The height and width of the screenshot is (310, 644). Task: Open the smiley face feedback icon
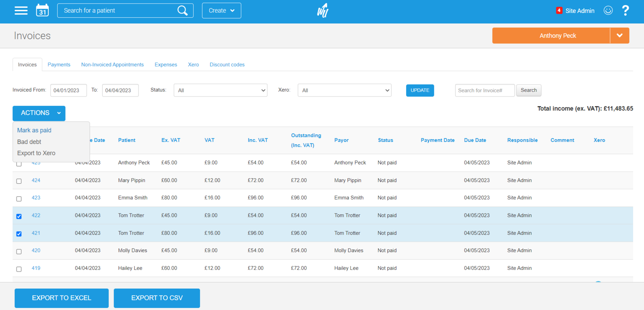608,10
